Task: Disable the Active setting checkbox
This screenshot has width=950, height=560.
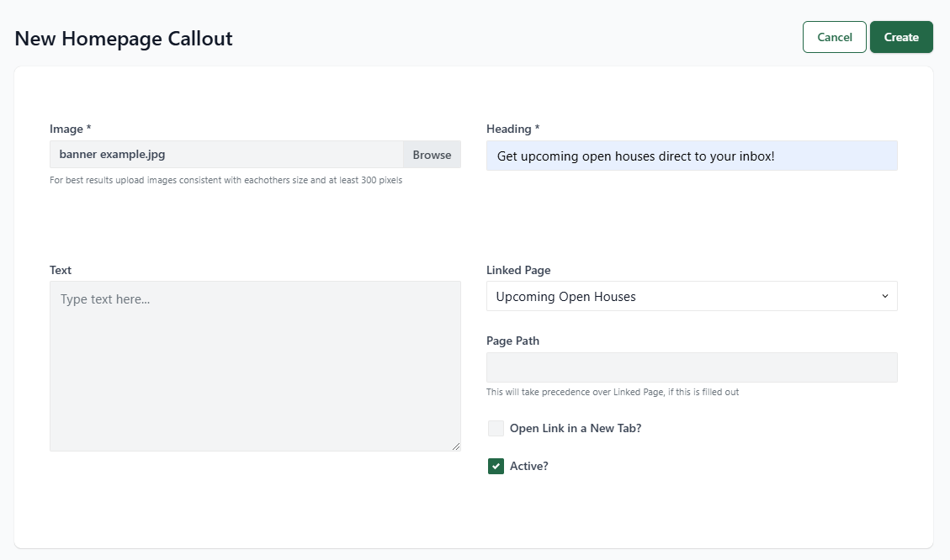Action: (496, 465)
